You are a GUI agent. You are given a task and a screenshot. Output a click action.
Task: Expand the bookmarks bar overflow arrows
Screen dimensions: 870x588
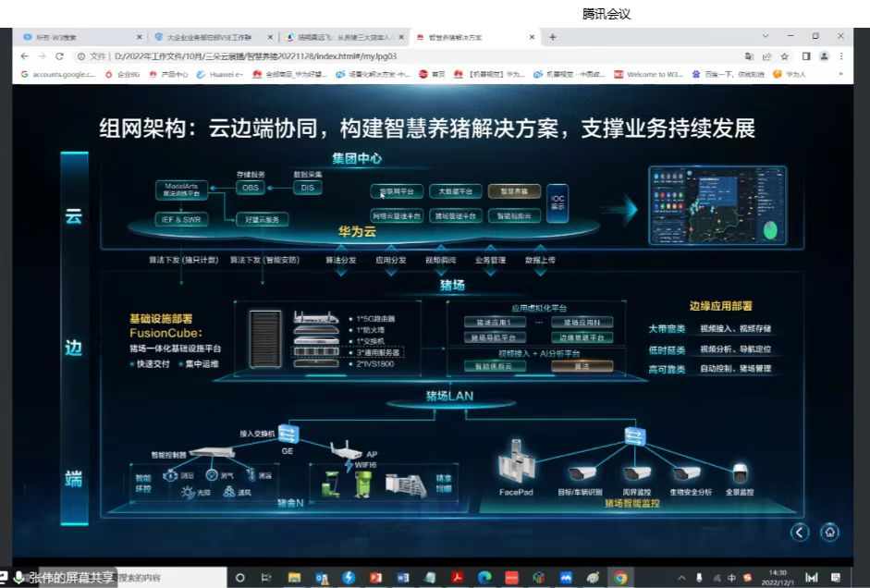[x=840, y=74]
